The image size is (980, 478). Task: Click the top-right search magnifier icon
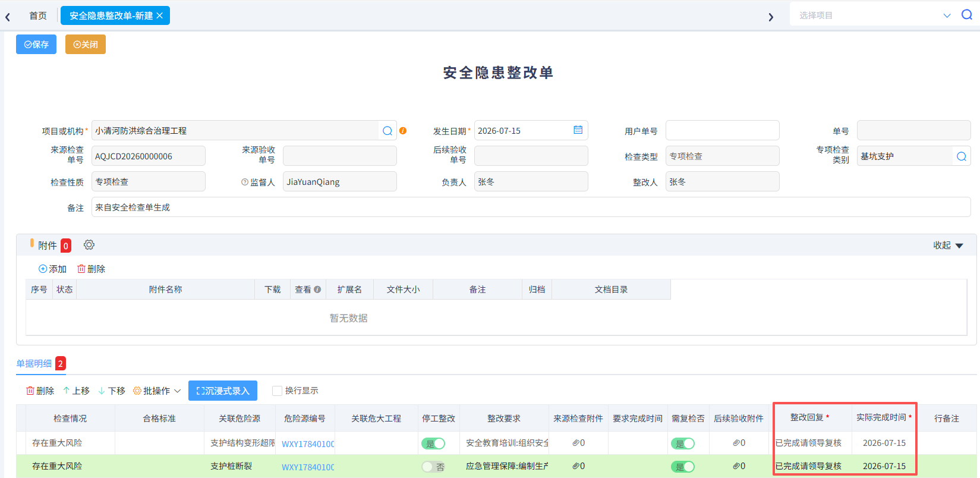click(967, 15)
